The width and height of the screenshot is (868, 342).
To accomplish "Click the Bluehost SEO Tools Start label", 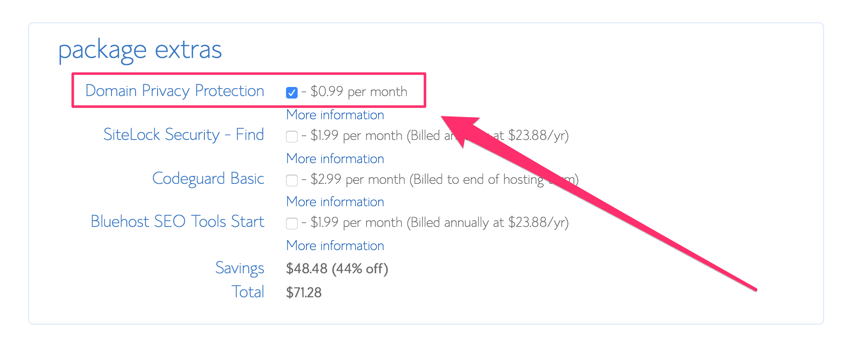I will click(177, 222).
